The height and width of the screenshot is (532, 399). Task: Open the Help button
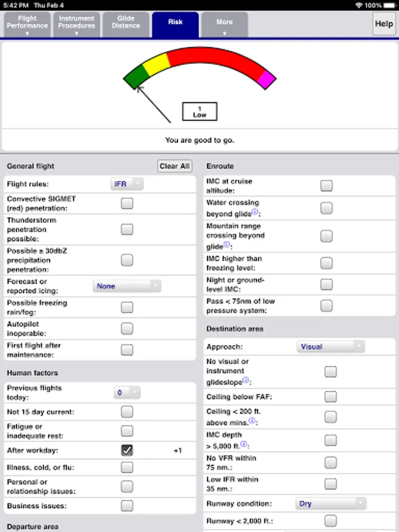tap(384, 24)
